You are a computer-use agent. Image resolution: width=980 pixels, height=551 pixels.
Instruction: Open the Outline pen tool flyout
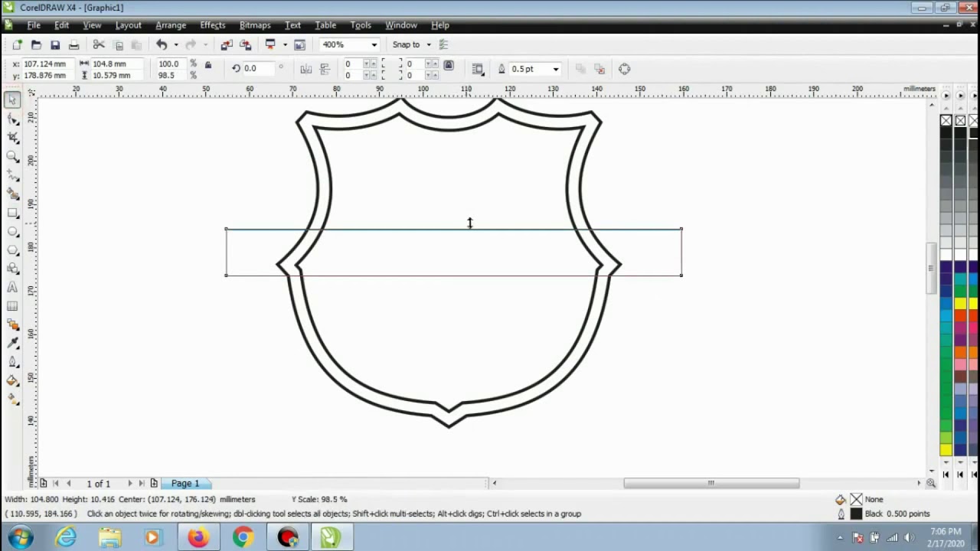(12, 362)
